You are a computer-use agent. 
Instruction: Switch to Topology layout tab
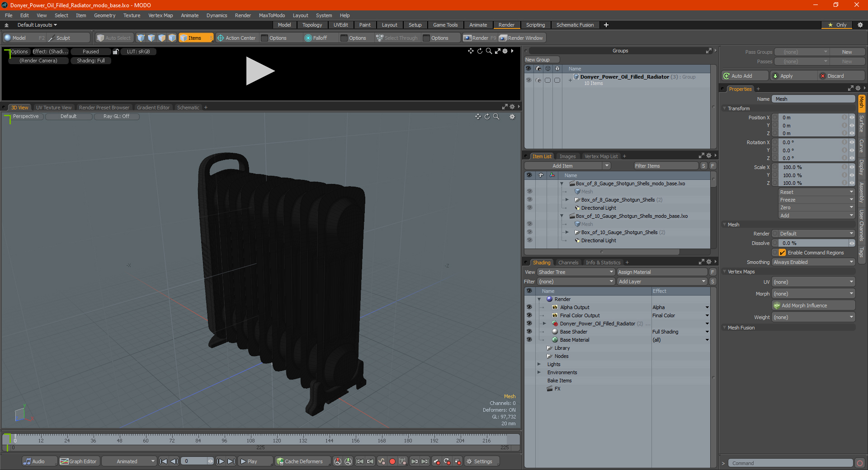tap(312, 25)
